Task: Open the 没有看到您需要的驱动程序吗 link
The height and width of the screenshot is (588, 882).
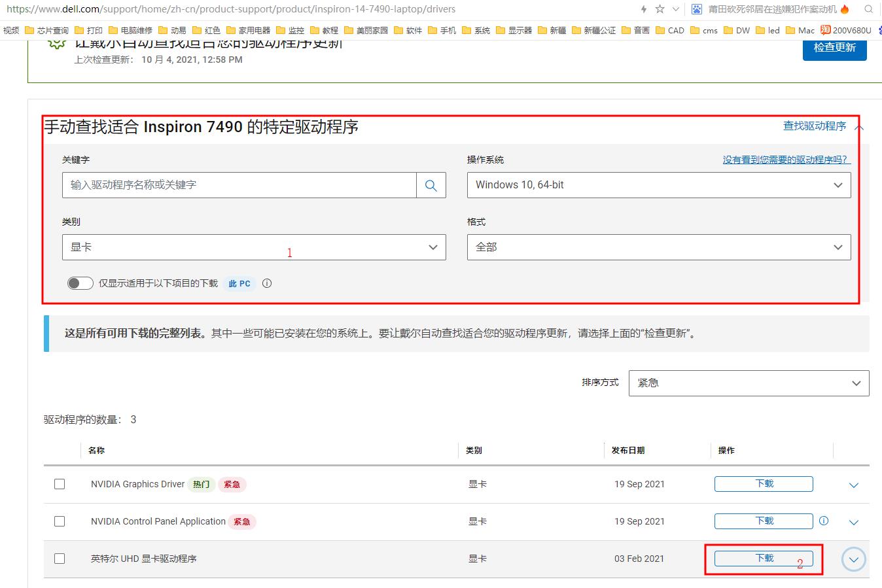Action: point(785,159)
